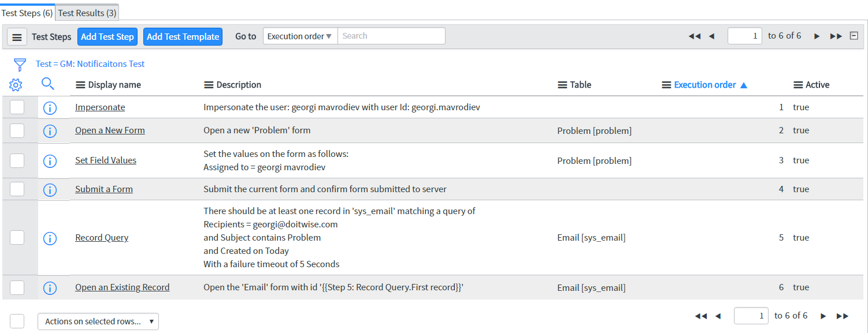Open the Display name column menu icon
The height and width of the screenshot is (333, 868).
(x=79, y=84)
